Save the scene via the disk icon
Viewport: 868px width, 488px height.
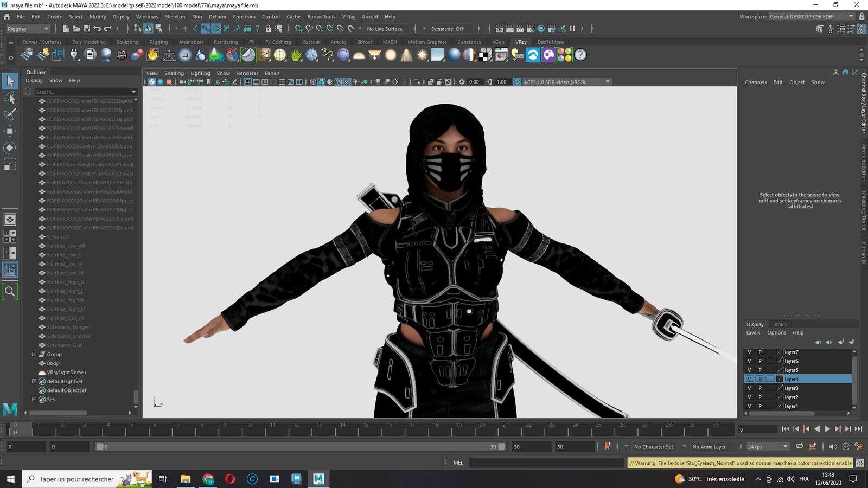(x=87, y=29)
